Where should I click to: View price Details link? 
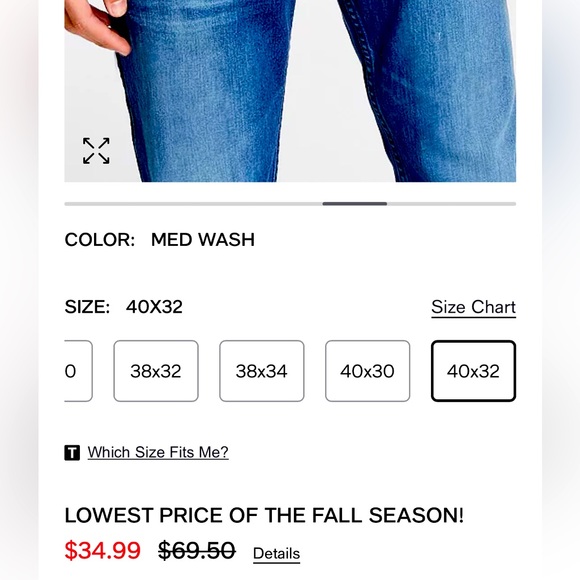276,554
